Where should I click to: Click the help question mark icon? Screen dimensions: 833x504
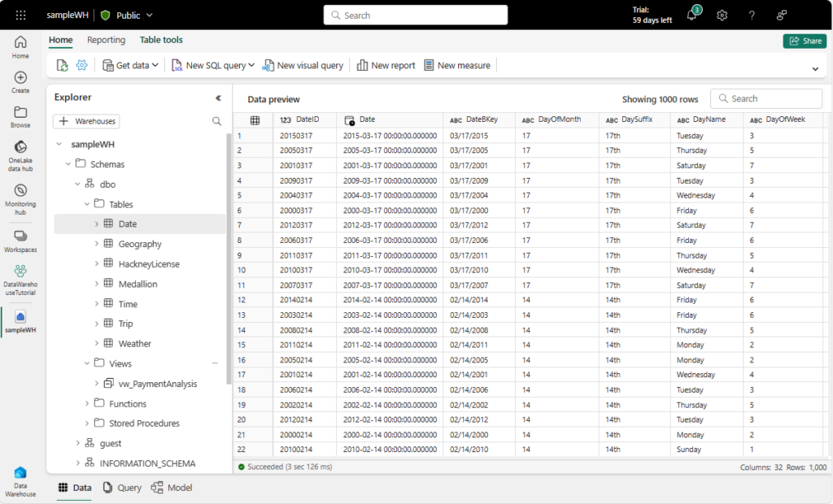pyautogui.click(x=752, y=15)
